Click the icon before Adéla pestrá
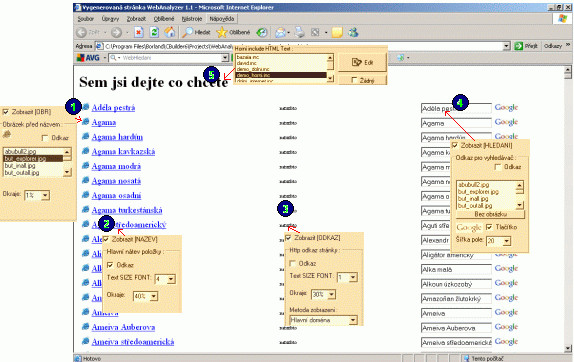The height and width of the screenshot is (362, 574). [86, 107]
